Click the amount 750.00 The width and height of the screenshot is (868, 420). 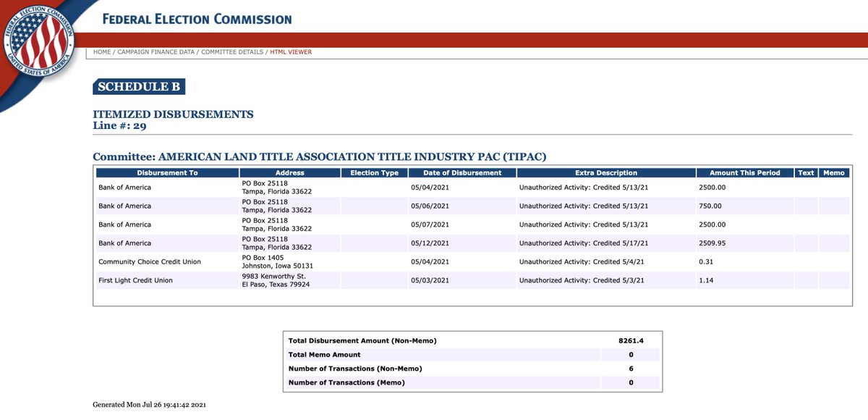(710, 206)
